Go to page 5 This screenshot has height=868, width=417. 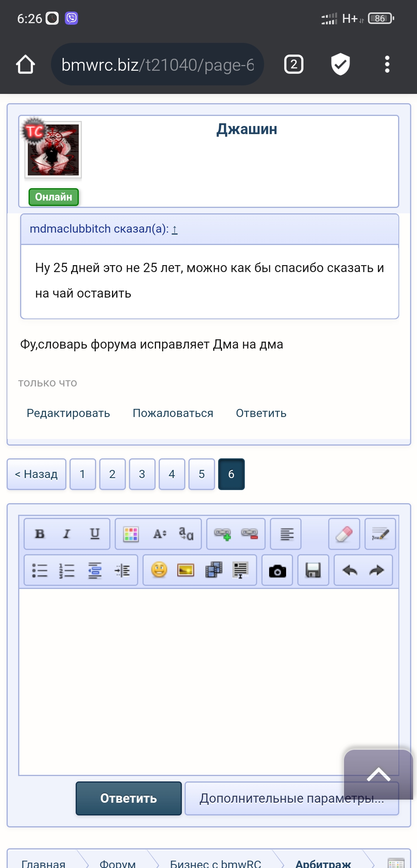pyautogui.click(x=202, y=474)
